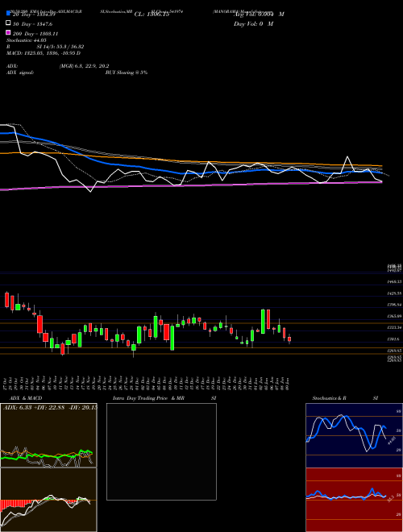403x532 pixels.
Task: Open the red RSI chart panel
Action: tap(354, 500)
